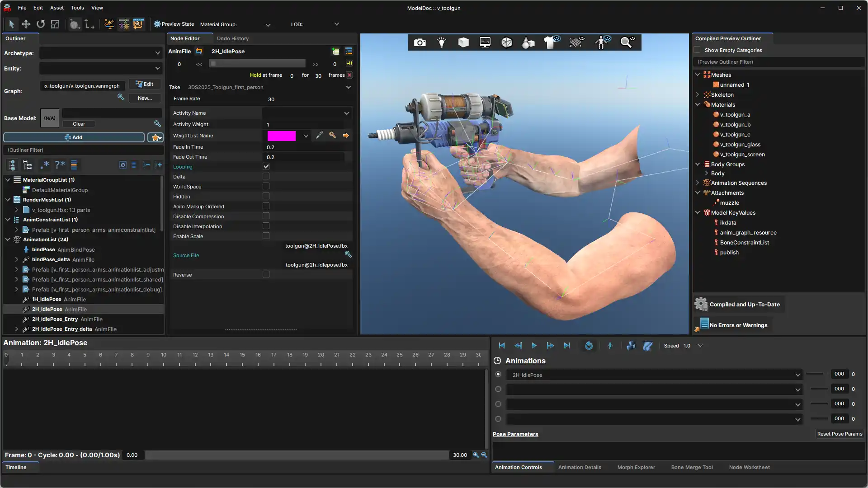Enable loop playback in animation controls
Image resolution: width=868 pixels, height=488 pixels.
click(x=589, y=346)
